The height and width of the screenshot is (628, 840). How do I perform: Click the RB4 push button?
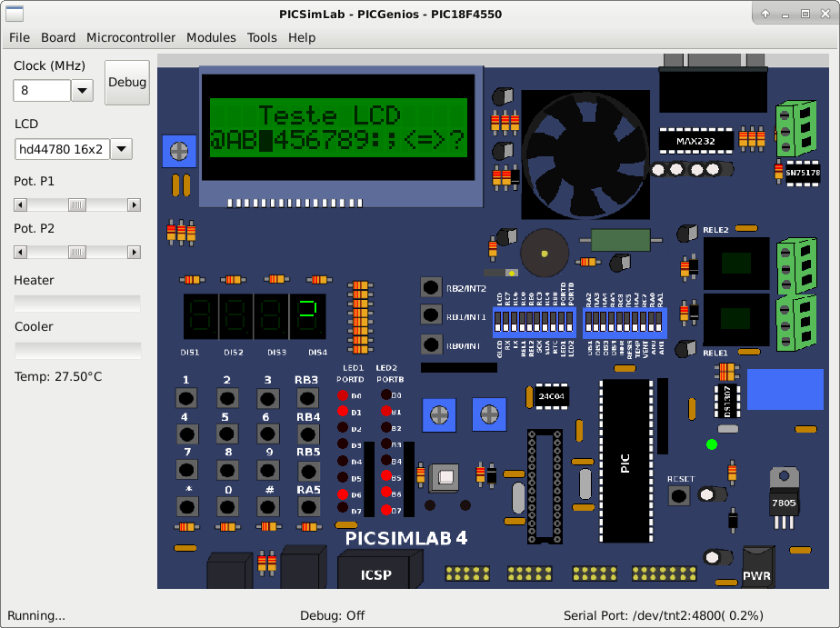[308, 434]
